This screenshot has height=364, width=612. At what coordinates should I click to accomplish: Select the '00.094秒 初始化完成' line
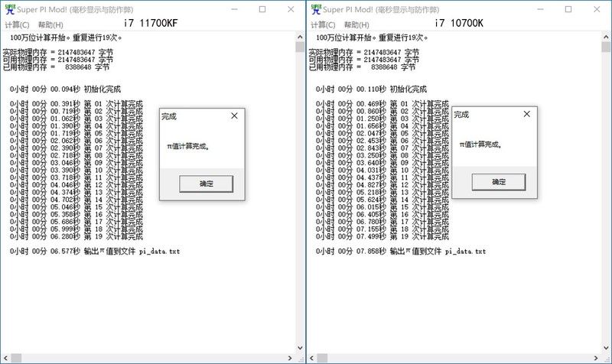[65, 89]
